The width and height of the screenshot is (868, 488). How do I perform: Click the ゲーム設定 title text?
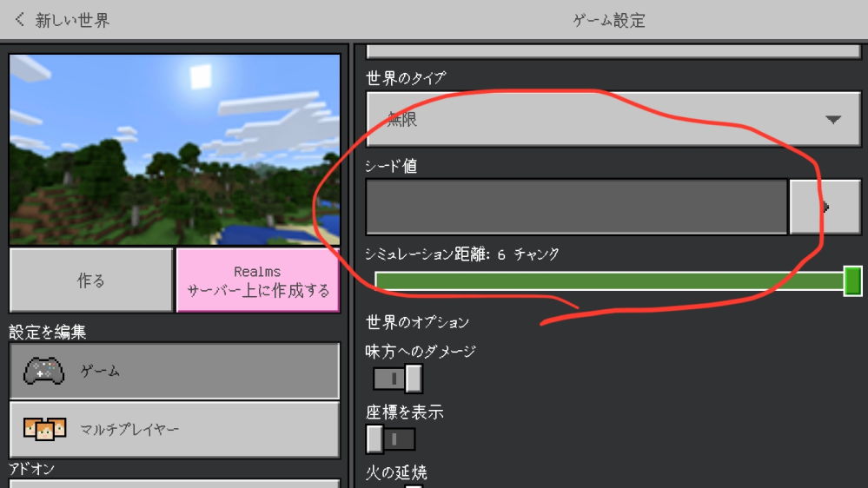click(609, 21)
